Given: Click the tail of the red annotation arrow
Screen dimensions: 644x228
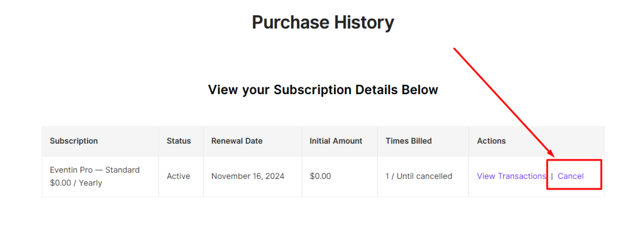Looking at the screenshot, I should [x=455, y=49].
